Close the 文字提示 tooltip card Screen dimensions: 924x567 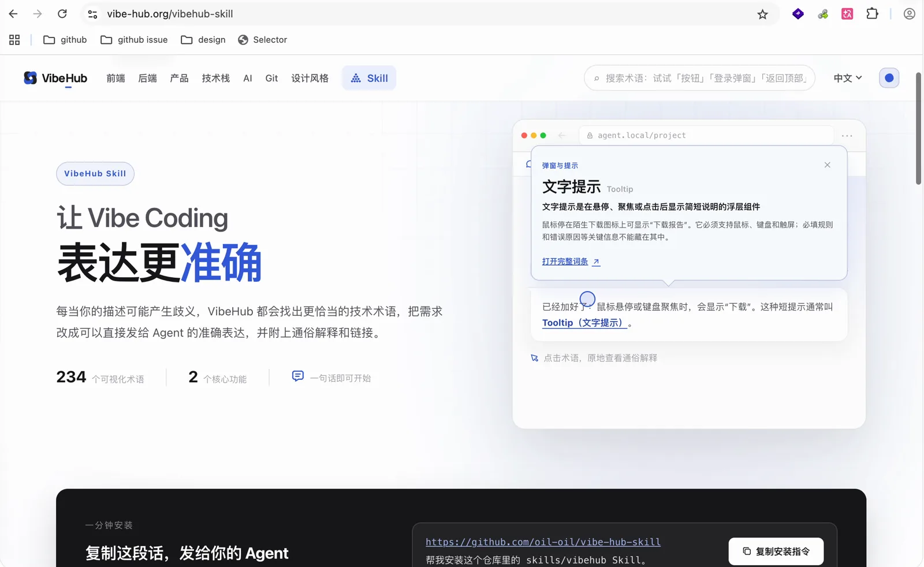[x=827, y=165]
